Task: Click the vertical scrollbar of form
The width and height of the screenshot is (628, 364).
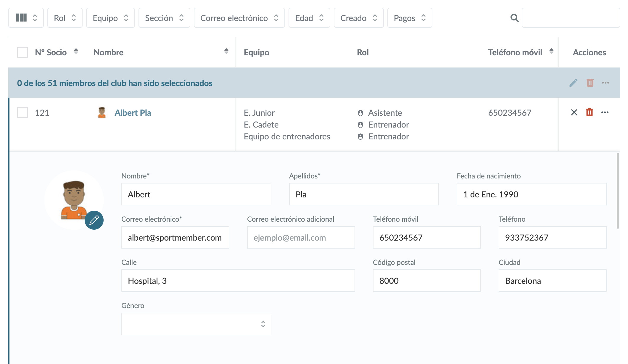Action: click(x=618, y=191)
